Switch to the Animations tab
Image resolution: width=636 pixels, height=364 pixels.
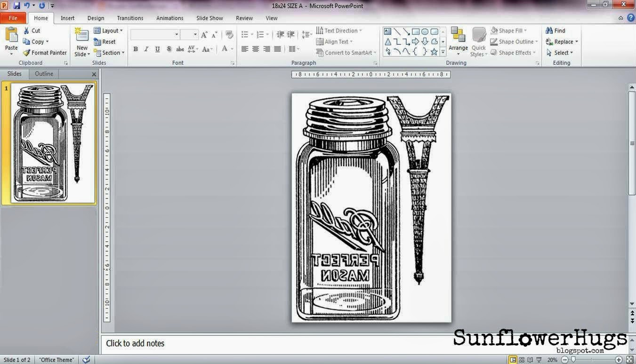click(x=169, y=18)
